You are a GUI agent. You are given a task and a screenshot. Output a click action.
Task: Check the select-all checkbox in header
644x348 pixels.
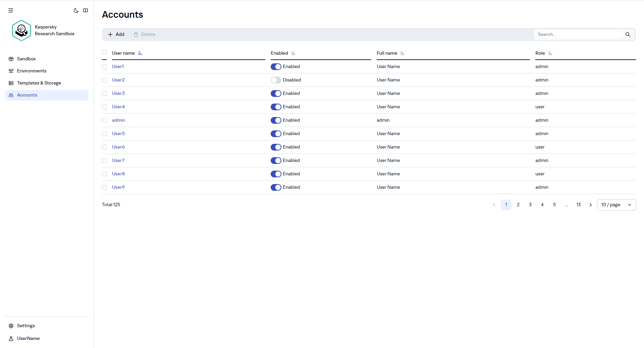pyautogui.click(x=104, y=52)
